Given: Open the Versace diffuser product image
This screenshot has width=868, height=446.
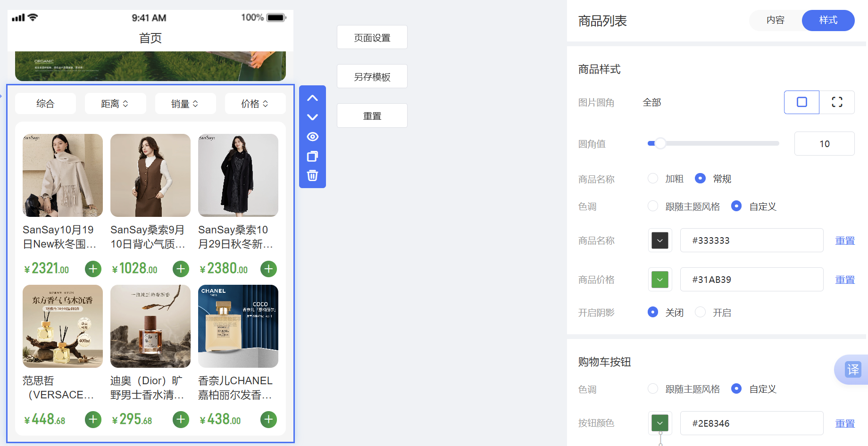Looking at the screenshot, I should click(63, 326).
